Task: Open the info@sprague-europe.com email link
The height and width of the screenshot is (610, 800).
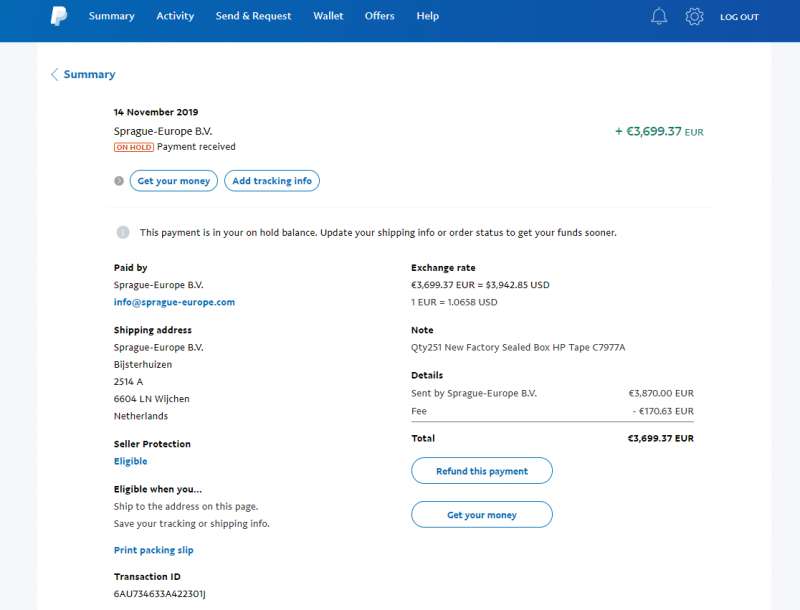Action: (174, 302)
